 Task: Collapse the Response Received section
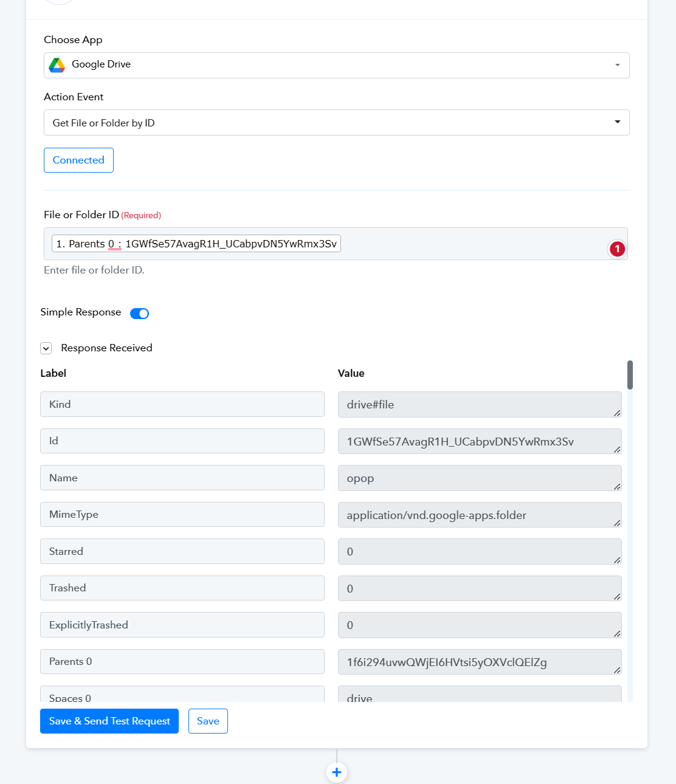46,348
